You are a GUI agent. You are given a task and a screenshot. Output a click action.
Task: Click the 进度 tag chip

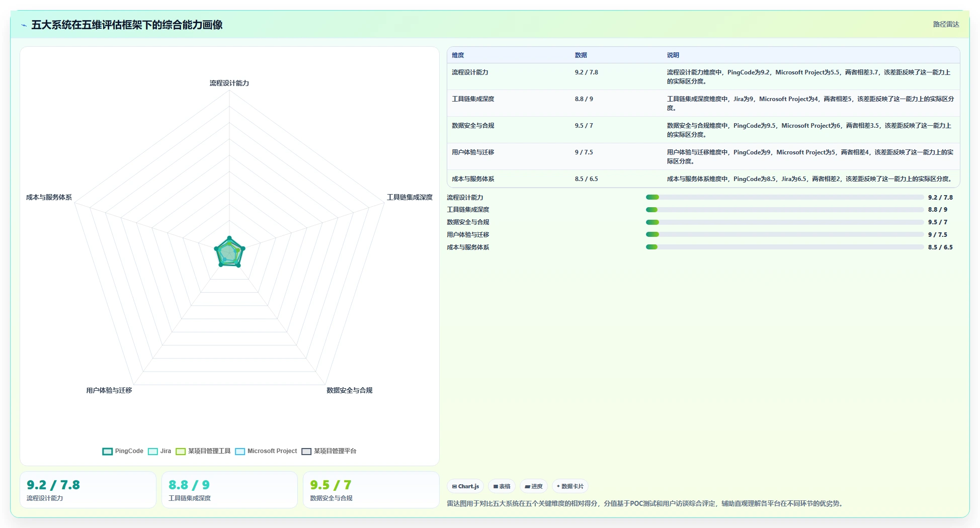pos(533,486)
